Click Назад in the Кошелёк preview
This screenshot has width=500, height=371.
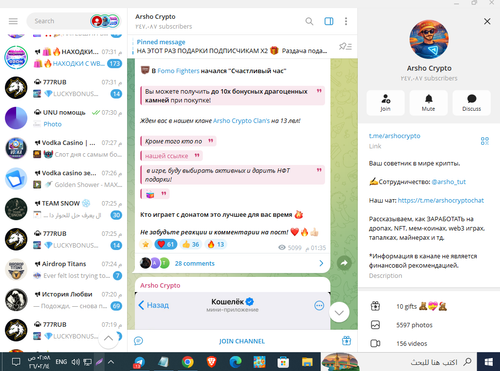click(x=154, y=305)
